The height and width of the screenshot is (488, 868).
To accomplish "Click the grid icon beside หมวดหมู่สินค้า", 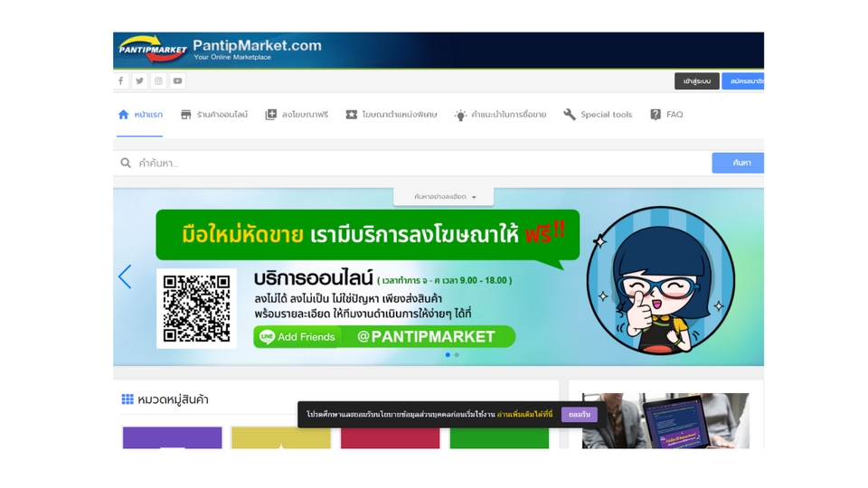I will pyautogui.click(x=127, y=399).
